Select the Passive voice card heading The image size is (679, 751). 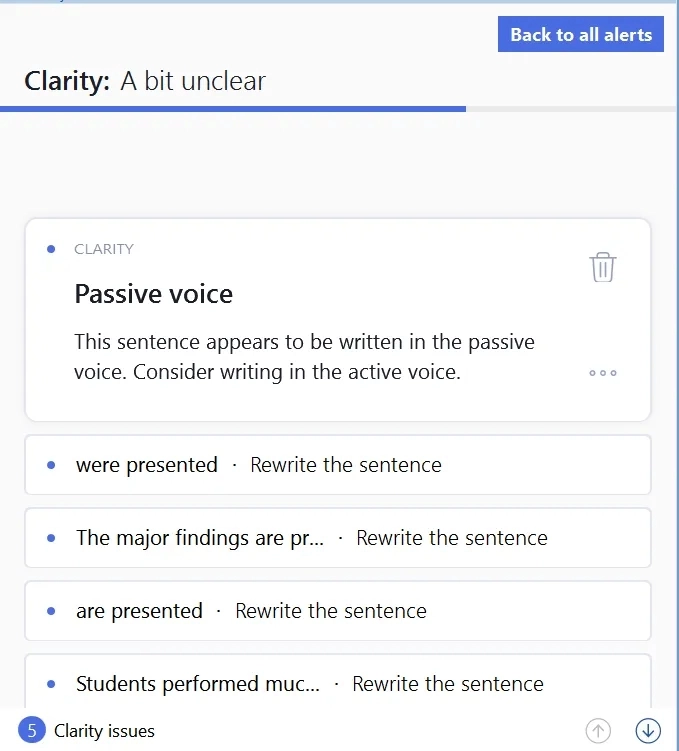pyautogui.click(x=154, y=294)
